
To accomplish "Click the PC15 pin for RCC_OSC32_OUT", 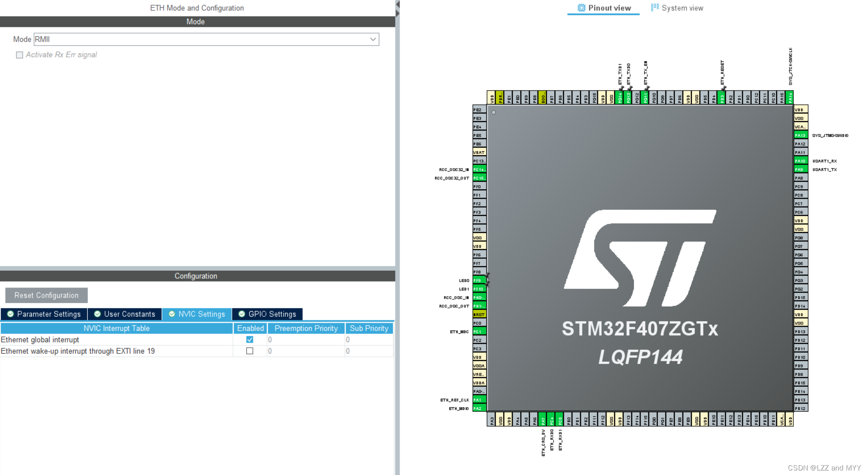I will [479, 178].
